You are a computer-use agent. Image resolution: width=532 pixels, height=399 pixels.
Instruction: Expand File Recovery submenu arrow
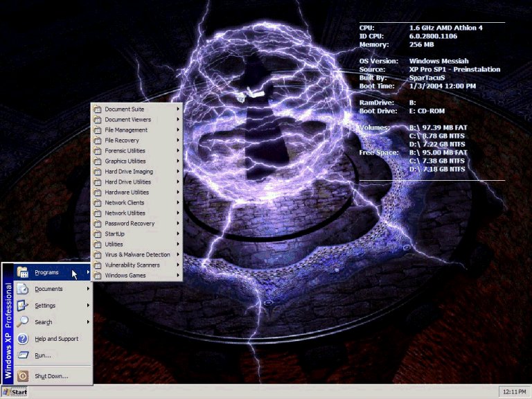[x=178, y=140]
